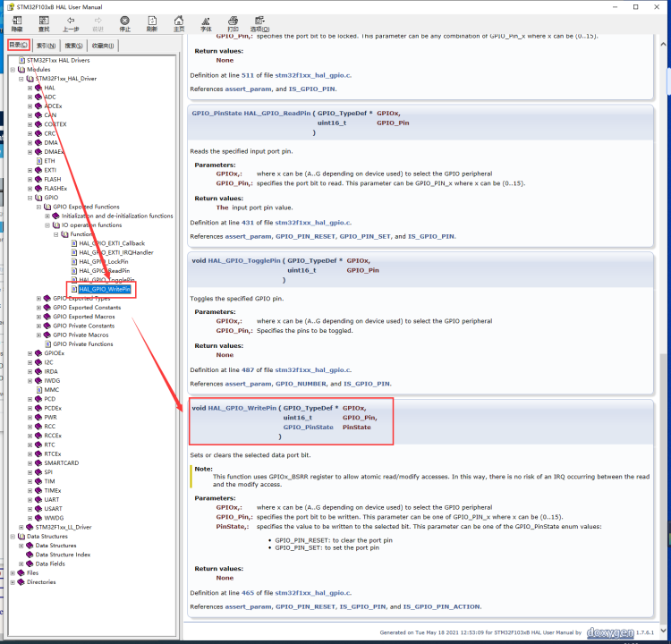Expand GPIO Exported Constants node
Image resolution: width=671 pixels, height=644 pixels.
click(x=38, y=308)
